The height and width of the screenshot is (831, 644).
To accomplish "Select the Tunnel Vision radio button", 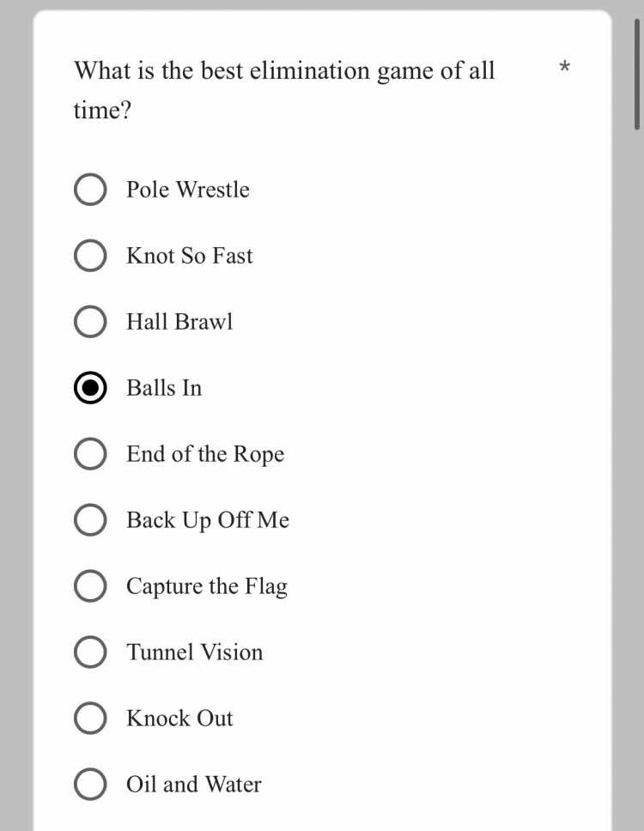I will 90,652.
